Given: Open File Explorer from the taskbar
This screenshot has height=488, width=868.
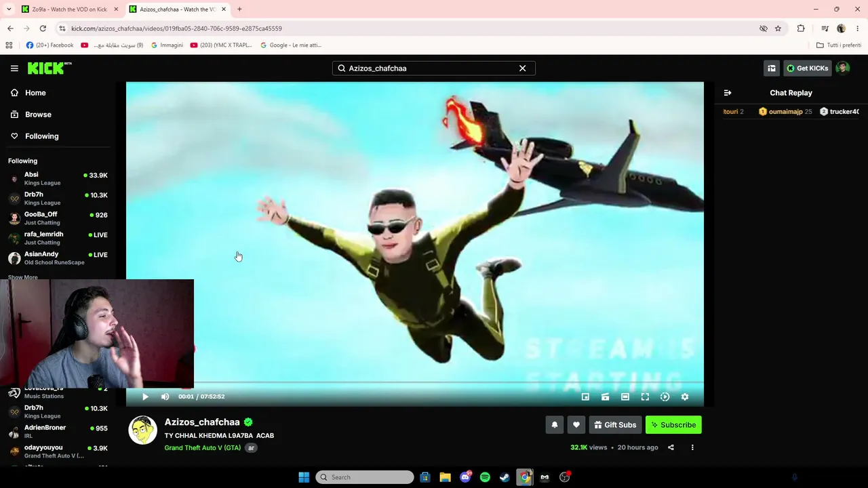Looking at the screenshot, I should [445, 477].
